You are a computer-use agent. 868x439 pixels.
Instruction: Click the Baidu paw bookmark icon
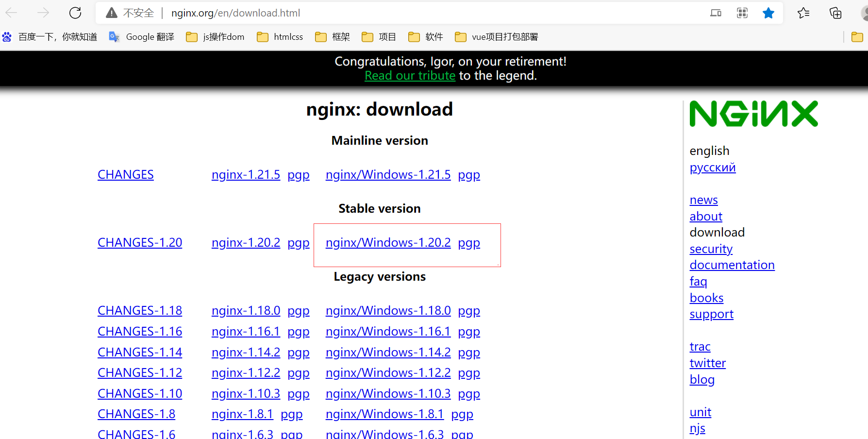[x=7, y=37]
